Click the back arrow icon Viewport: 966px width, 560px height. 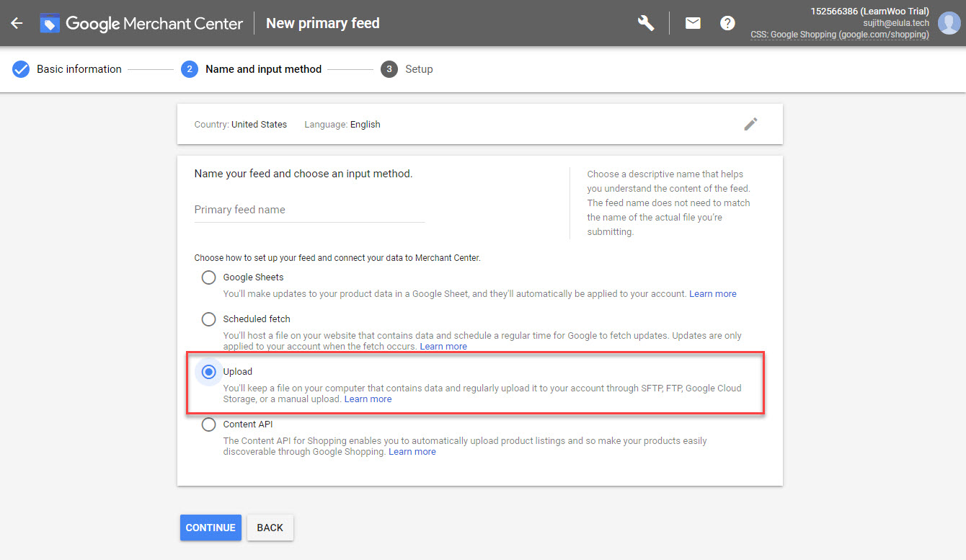(17, 23)
